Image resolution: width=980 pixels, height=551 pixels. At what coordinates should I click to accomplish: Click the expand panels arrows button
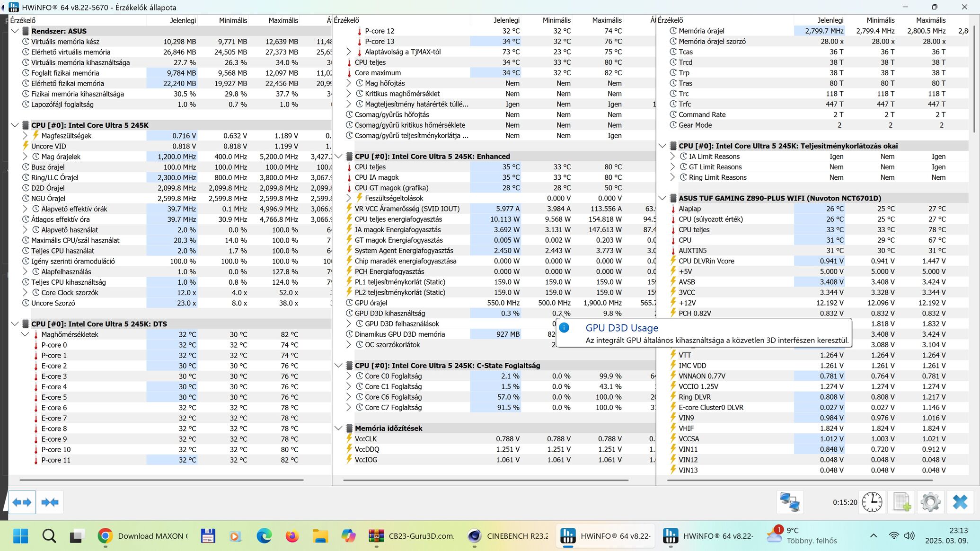22,502
